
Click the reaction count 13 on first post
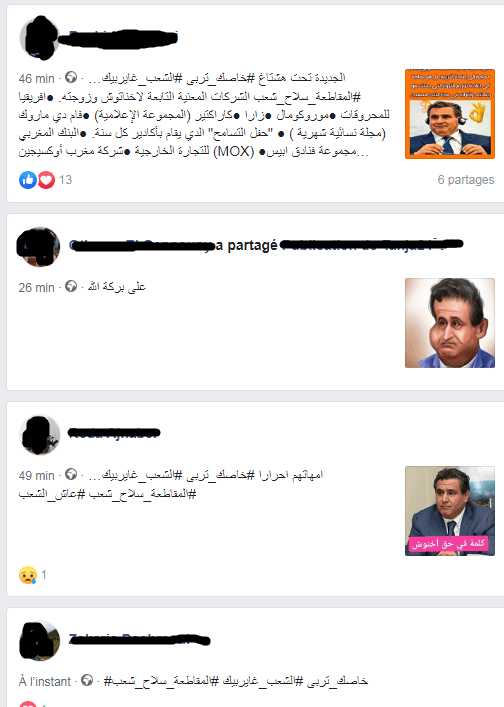(65, 180)
